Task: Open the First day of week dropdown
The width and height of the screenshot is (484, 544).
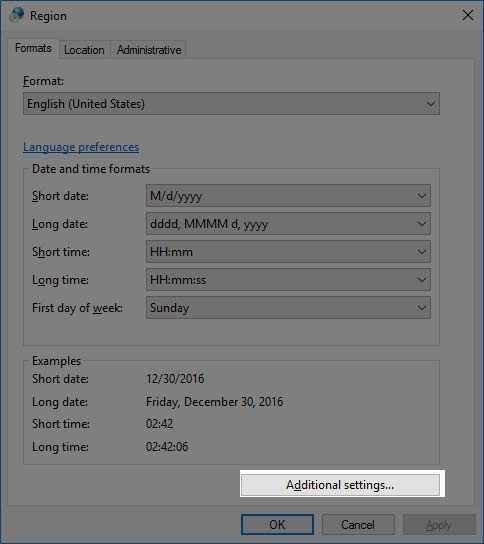Action: (288, 308)
